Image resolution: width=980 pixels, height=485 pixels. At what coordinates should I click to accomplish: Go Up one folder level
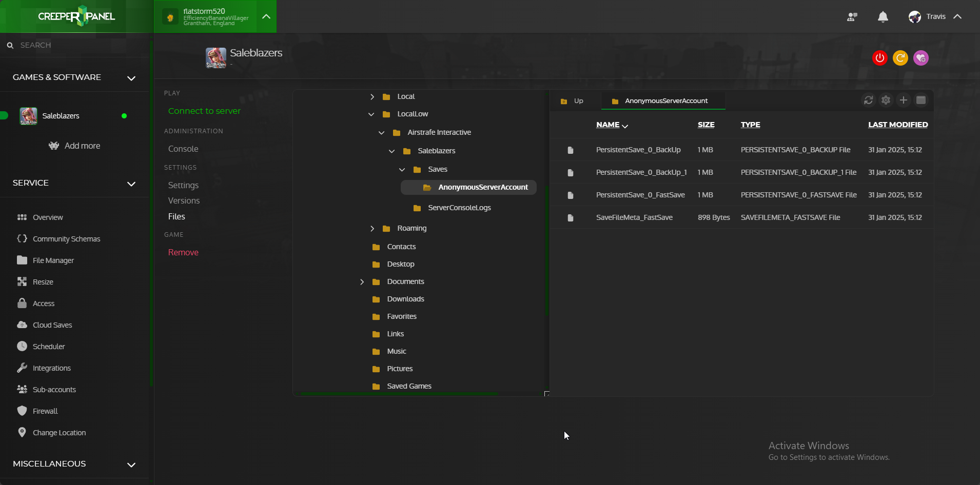[x=572, y=100]
